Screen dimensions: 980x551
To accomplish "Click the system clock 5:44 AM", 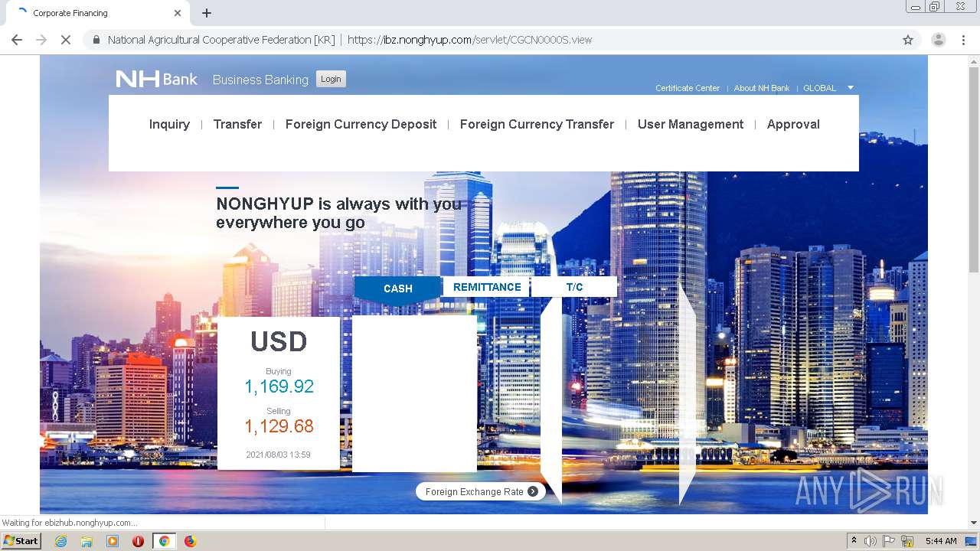I will [x=941, y=541].
